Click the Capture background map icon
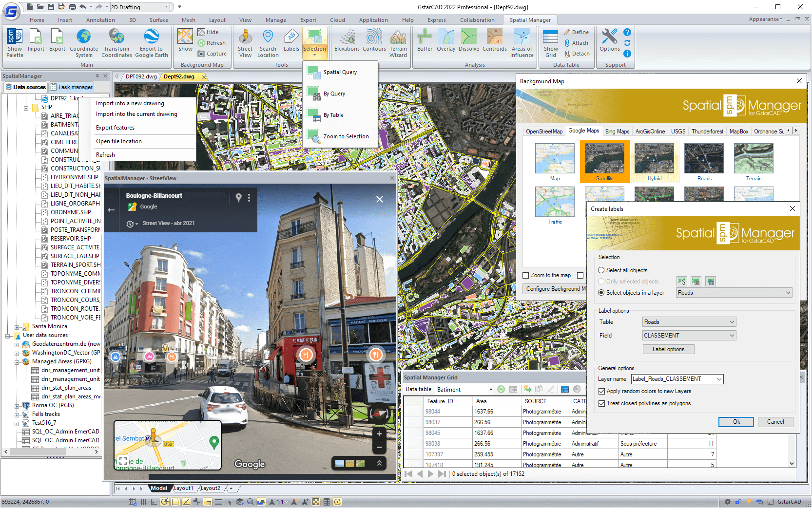This screenshot has height=508, width=812. coord(212,54)
